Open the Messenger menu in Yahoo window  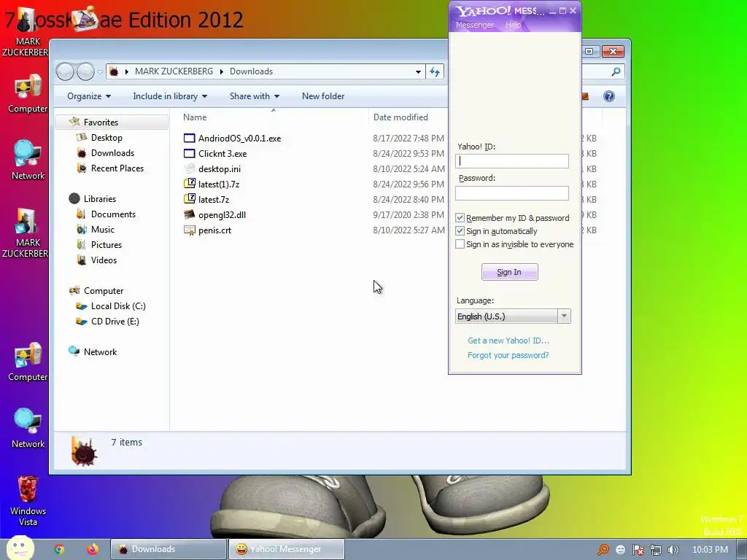pos(474,25)
